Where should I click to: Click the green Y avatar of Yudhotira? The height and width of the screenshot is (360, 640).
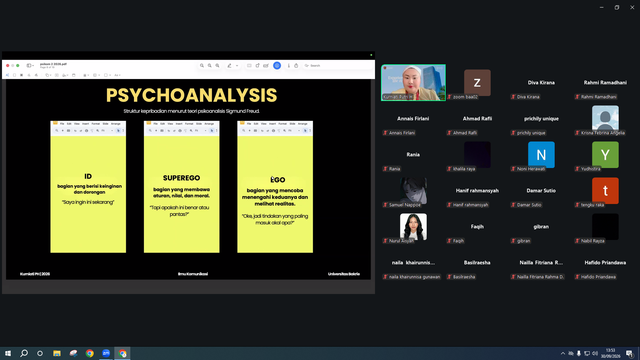pos(605,155)
